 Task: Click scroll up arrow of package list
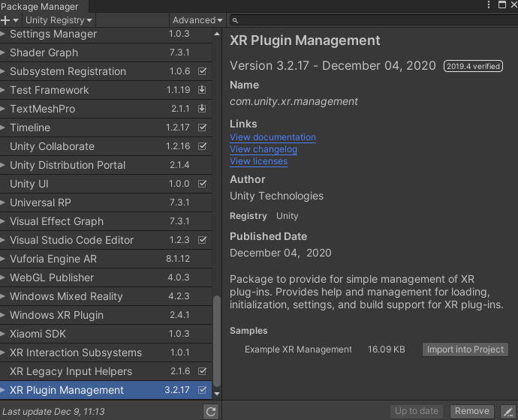tap(217, 34)
